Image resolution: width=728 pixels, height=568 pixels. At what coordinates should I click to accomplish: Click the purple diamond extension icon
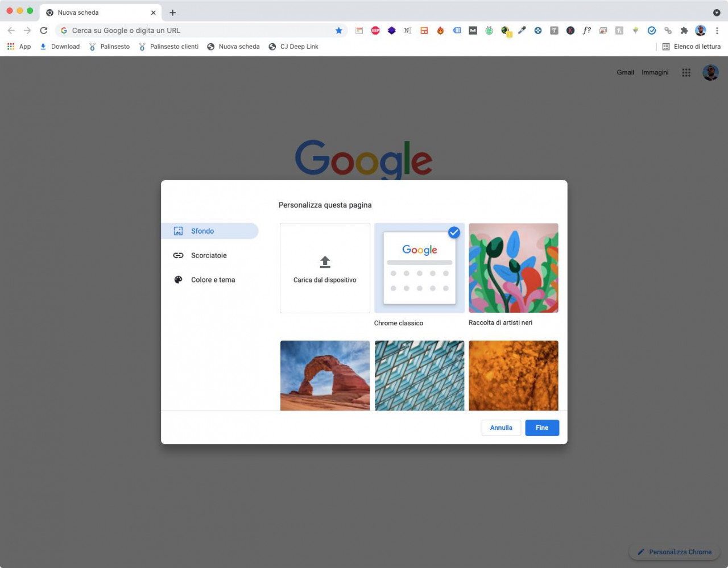tap(392, 31)
